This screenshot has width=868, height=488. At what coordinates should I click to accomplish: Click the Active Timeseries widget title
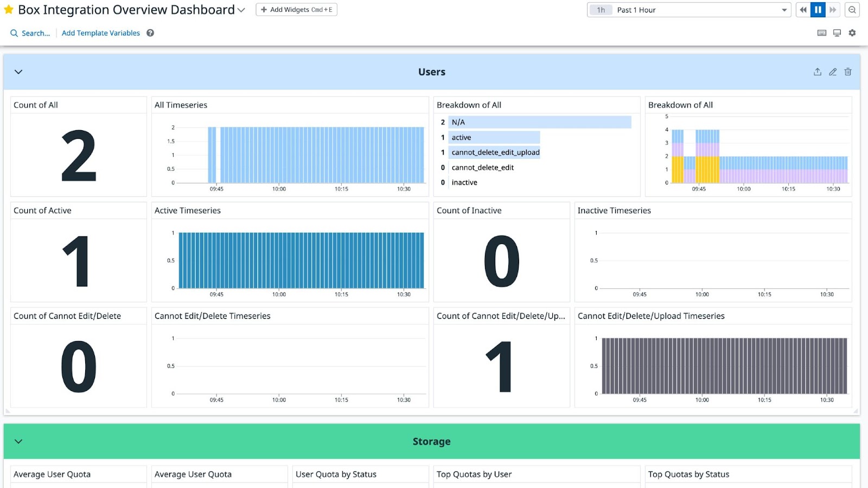click(188, 210)
